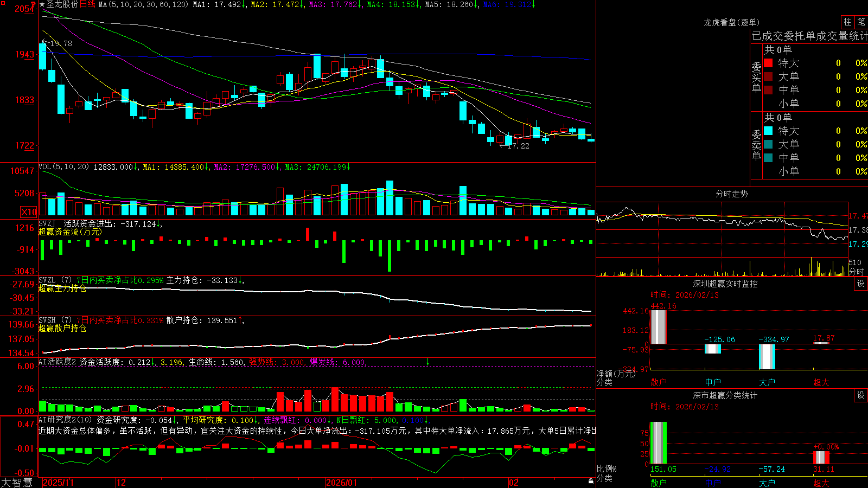Click the 时间: 2026/02/13 in 深圳超赢实时监控
This screenshot has width=868, height=488.
click(685, 295)
